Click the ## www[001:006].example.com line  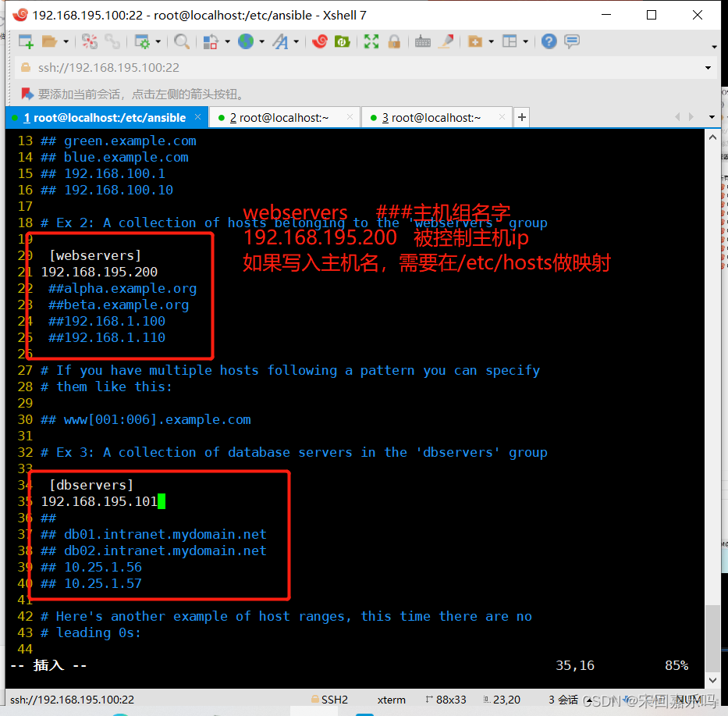coord(146,419)
